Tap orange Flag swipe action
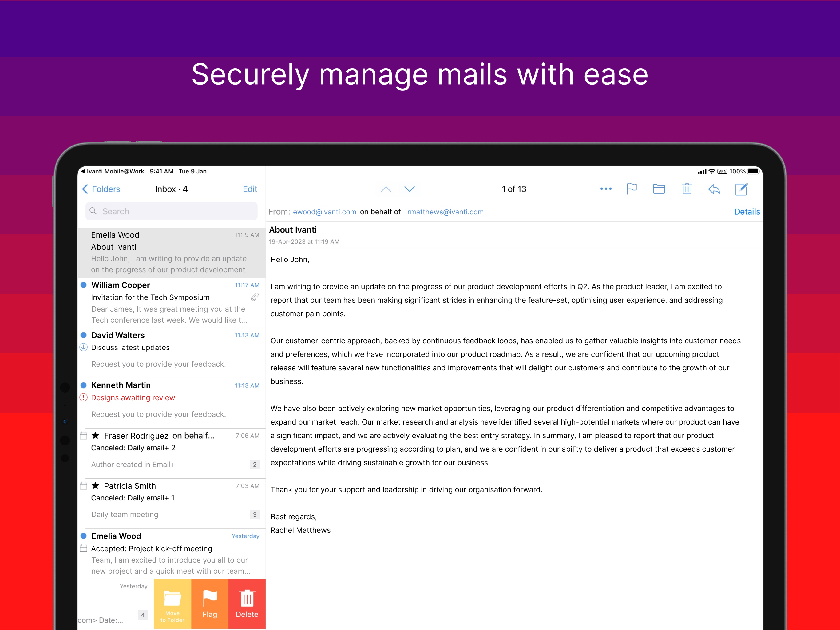Screen dimensions: 840x630 coord(210,604)
